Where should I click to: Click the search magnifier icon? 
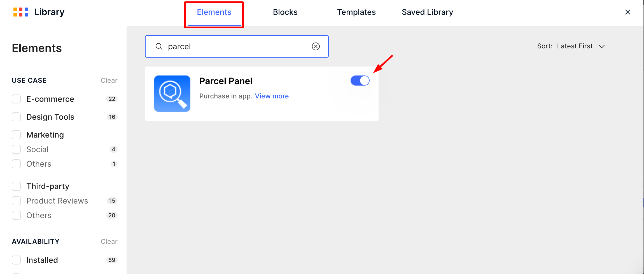(159, 46)
